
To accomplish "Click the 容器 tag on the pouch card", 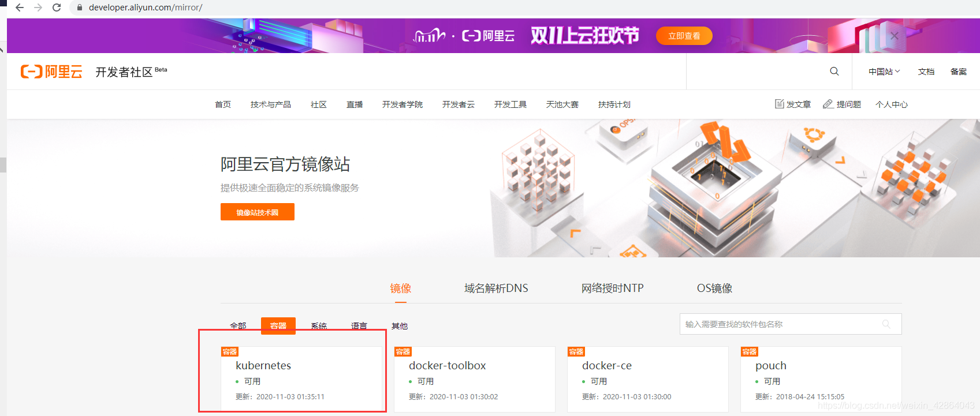I will [750, 351].
